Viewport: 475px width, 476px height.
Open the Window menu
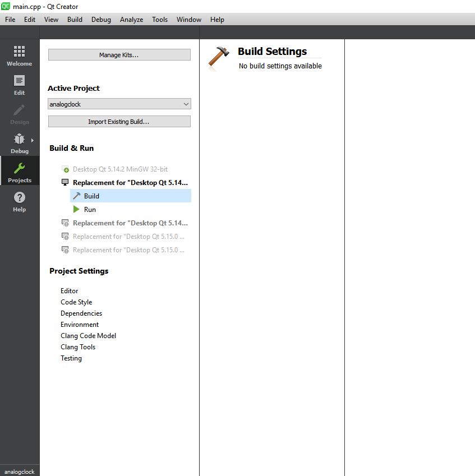click(x=189, y=20)
